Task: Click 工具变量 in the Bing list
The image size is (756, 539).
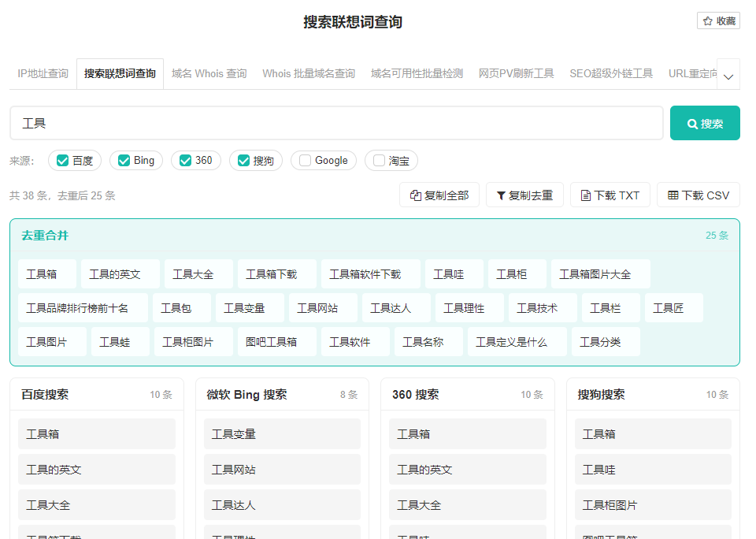Action: coord(282,434)
